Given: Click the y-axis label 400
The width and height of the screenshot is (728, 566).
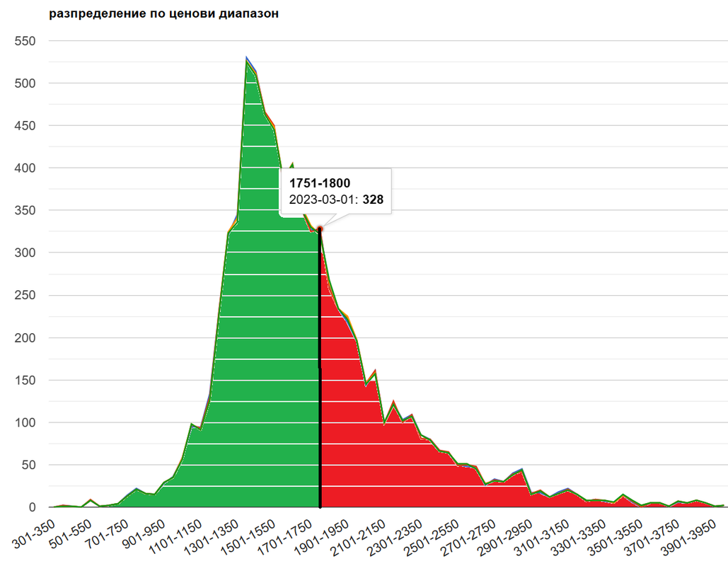Looking at the screenshot, I should [x=25, y=168].
